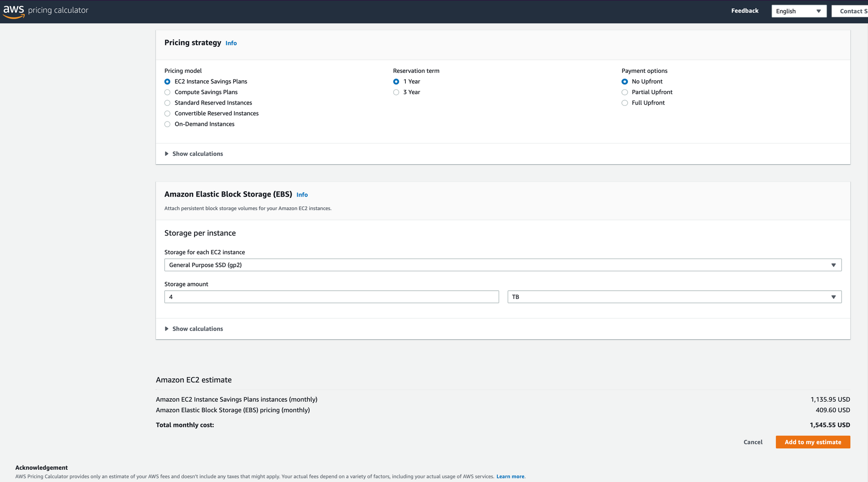The image size is (868, 482).
Task: Open the Feedback menu item
Action: click(745, 11)
